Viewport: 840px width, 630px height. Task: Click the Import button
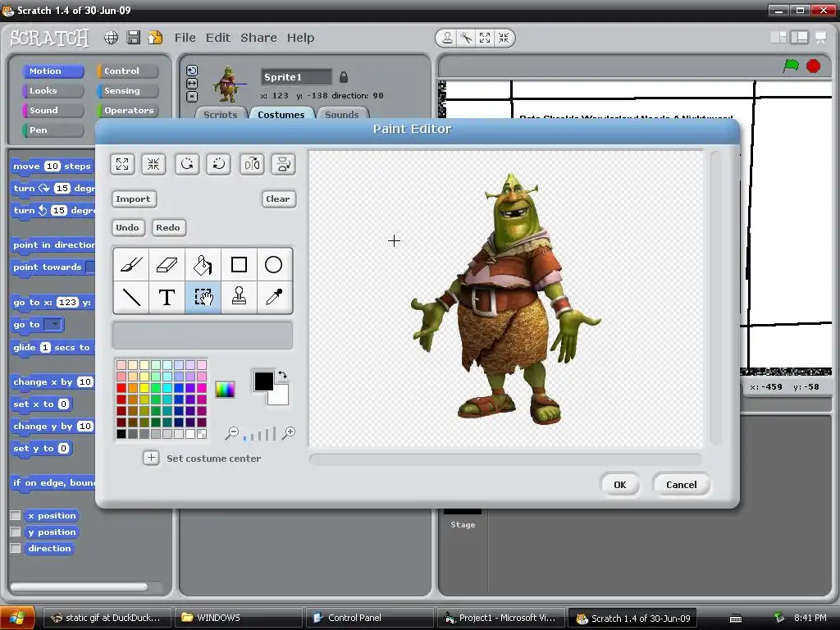coord(134,199)
